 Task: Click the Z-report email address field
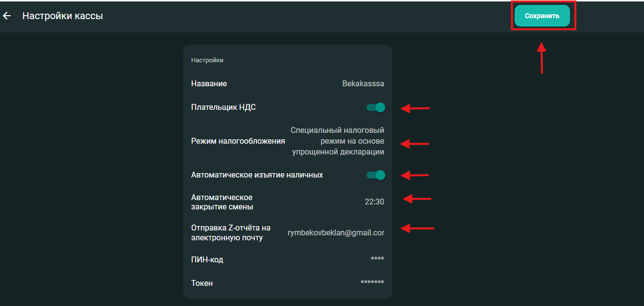336,233
